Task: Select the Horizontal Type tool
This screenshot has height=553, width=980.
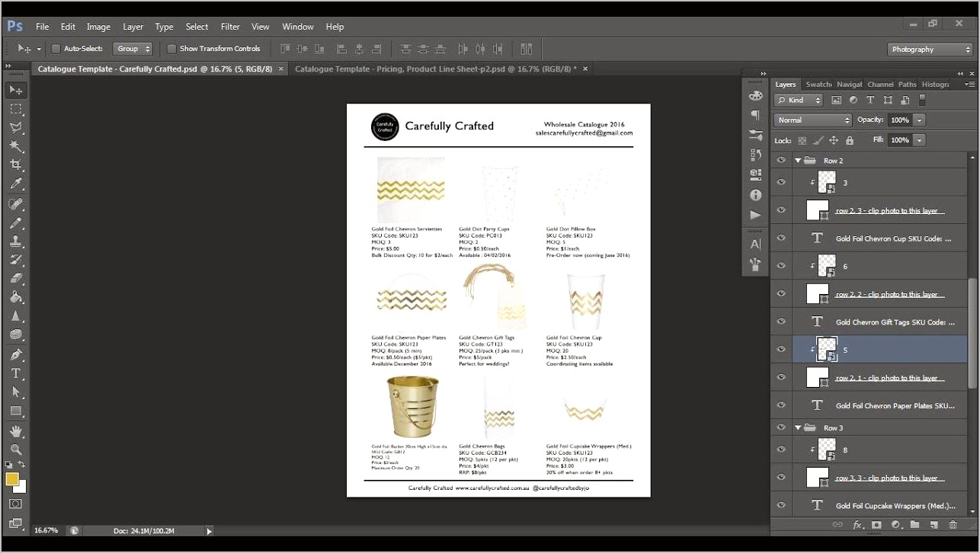Action: (16, 373)
